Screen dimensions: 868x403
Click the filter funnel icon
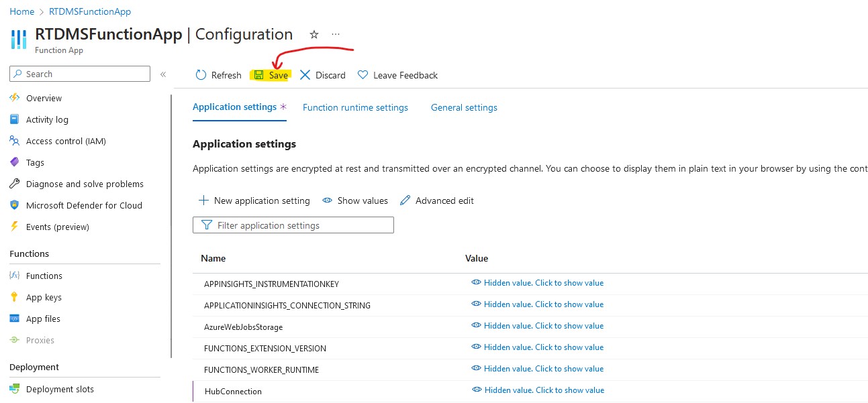pyautogui.click(x=207, y=225)
